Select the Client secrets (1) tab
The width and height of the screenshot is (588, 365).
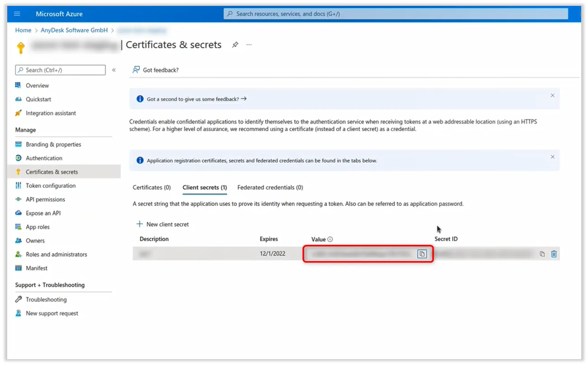[204, 187]
